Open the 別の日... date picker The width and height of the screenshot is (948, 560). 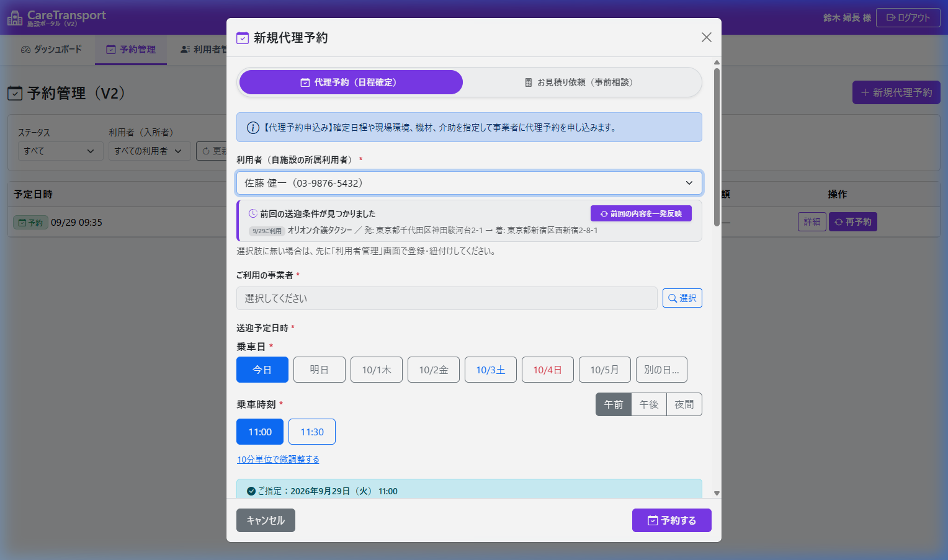pos(661,370)
